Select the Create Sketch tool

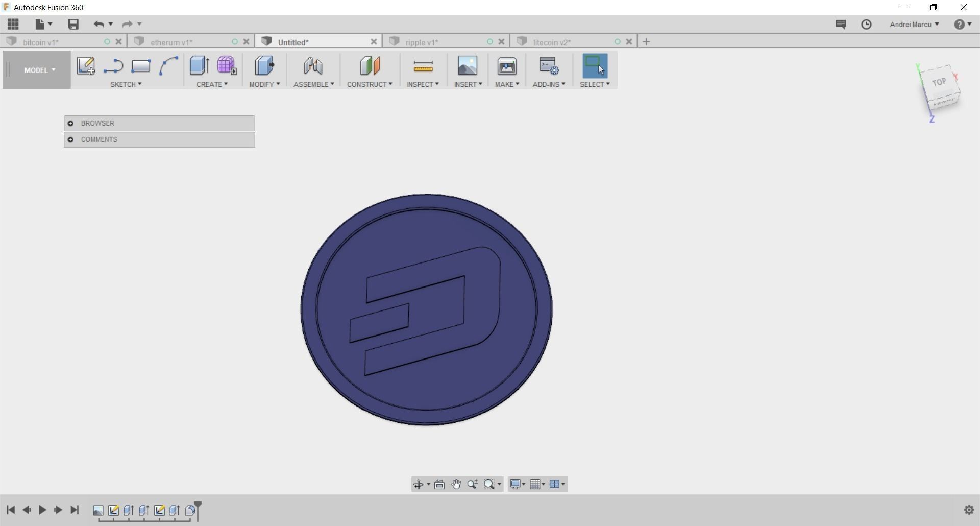tap(86, 66)
